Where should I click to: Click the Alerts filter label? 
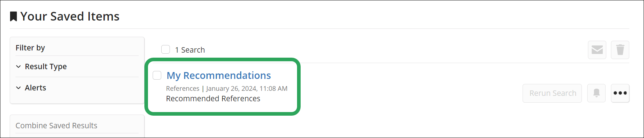(x=35, y=88)
